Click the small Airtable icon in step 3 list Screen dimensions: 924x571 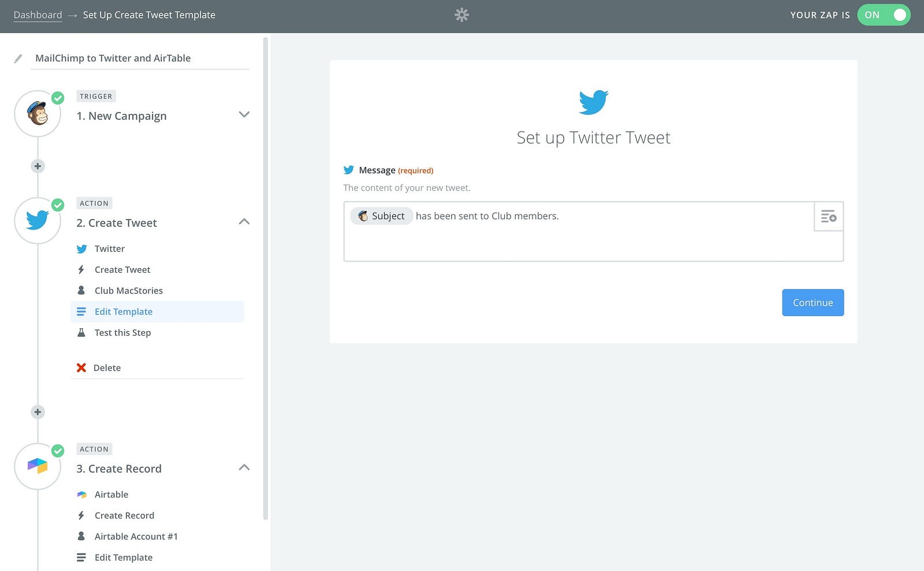point(81,495)
